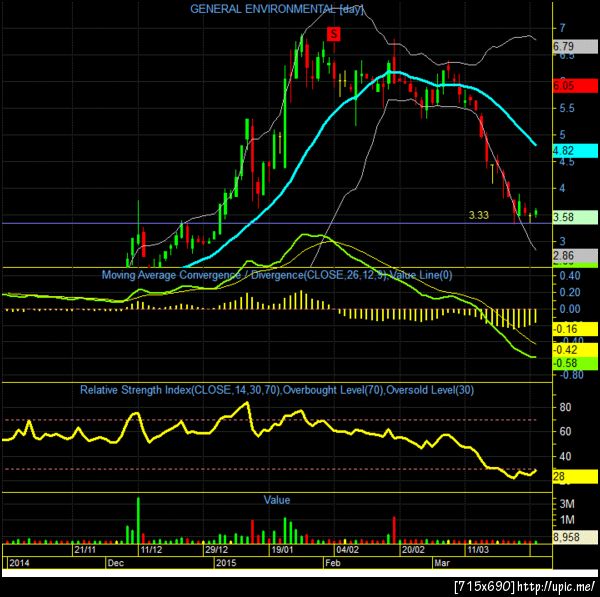Screen dimensions: 600x597
Task: Click the Moving Average Convergence / Divergence indicator title
Action: pos(277,275)
